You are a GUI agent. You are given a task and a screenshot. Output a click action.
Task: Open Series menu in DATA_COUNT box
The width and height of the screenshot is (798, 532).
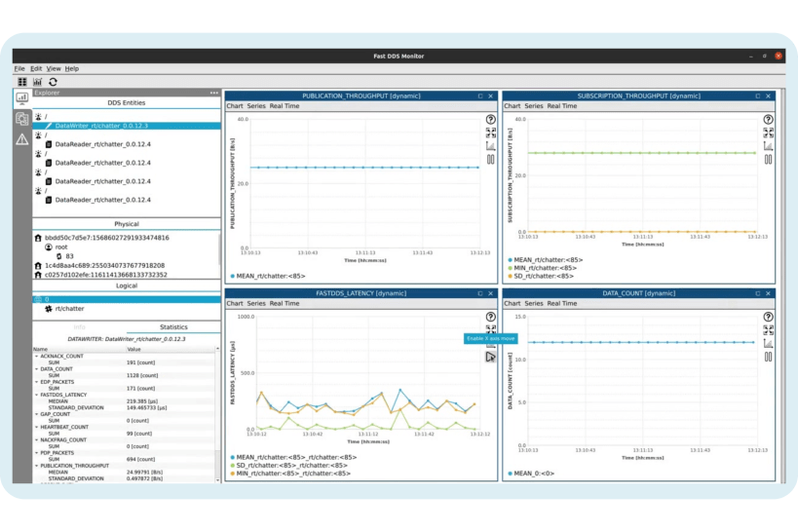[x=534, y=303]
